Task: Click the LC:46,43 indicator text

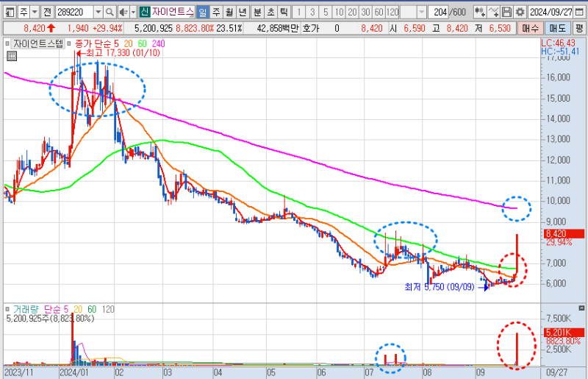Action: pos(558,43)
